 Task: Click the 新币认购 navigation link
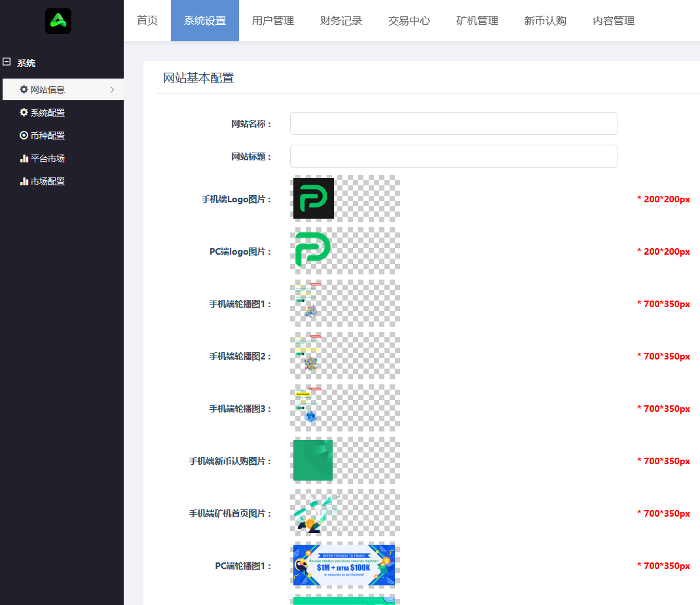click(x=545, y=20)
